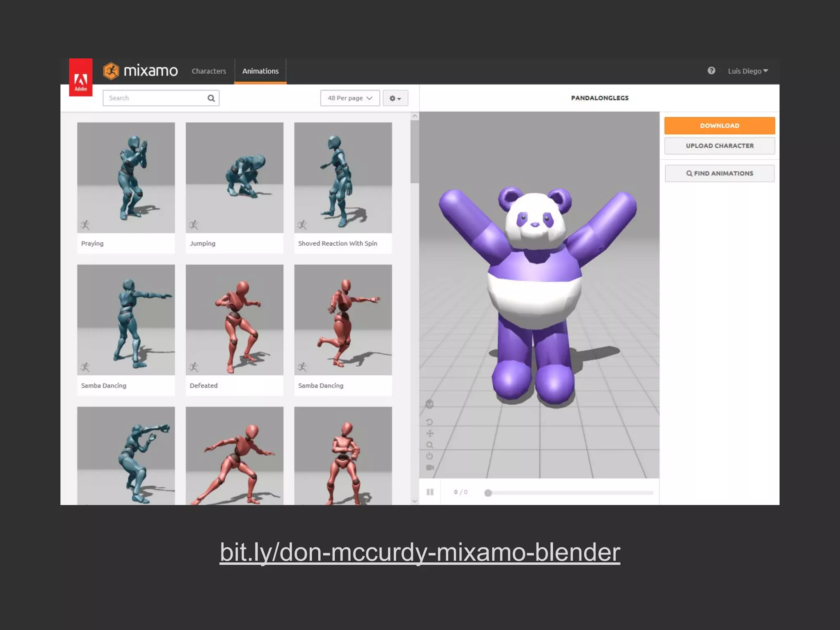Click scrollbar down arrow in animation list
This screenshot has height=630, width=840.
415,501
